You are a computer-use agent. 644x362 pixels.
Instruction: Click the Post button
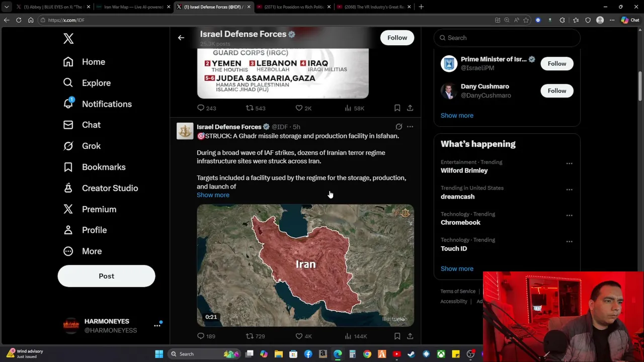tap(106, 276)
